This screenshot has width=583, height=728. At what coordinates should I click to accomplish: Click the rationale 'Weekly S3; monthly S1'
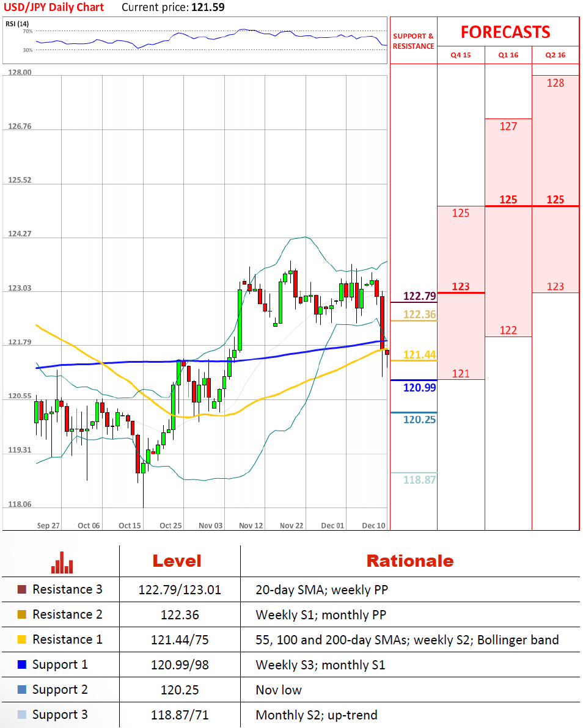321,665
